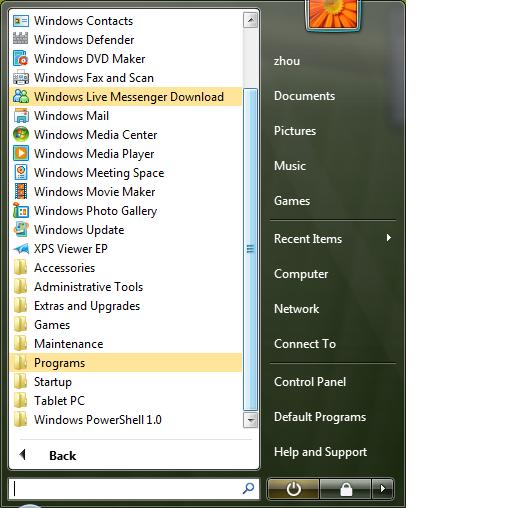
Task: Click the Windows Update icon
Action: (21, 229)
